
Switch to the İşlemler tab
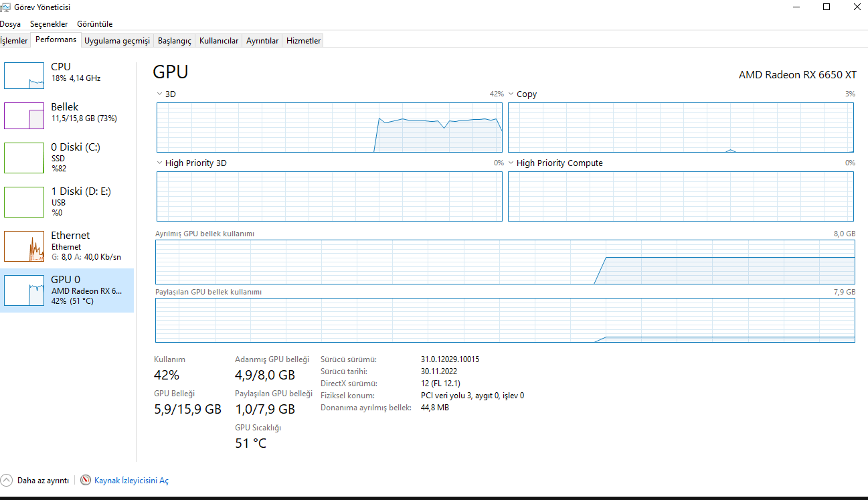pyautogui.click(x=15, y=41)
